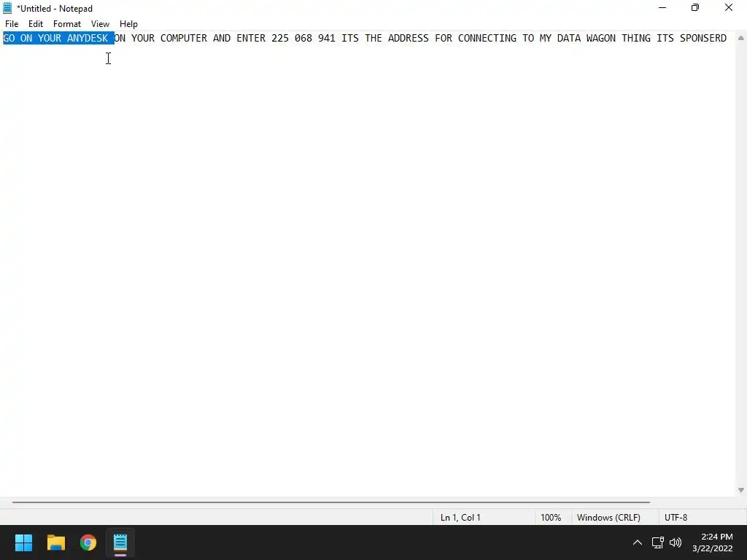Screen dimensions: 747x560
Task: Open the File menu
Action: tap(12, 24)
